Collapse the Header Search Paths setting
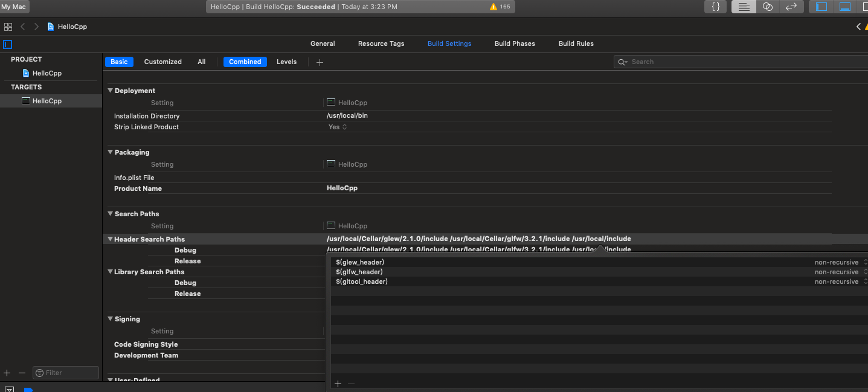This screenshot has height=392, width=868. pos(111,239)
